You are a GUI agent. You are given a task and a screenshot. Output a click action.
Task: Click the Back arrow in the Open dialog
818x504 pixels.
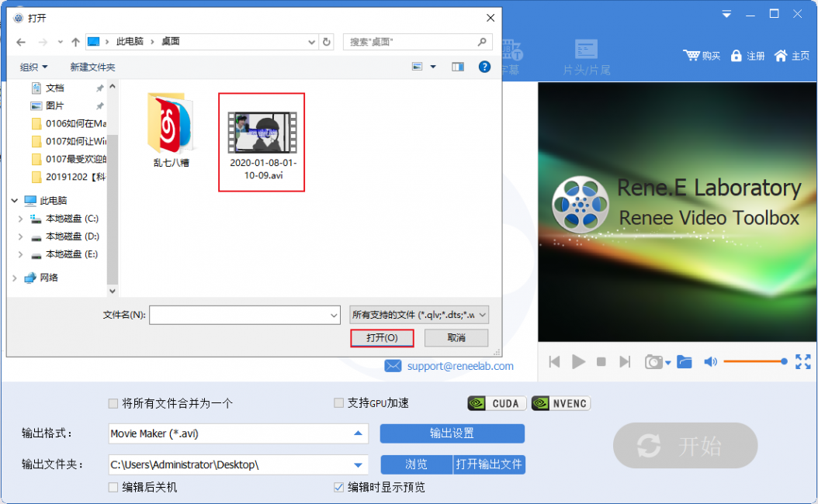click(x=21, y=42)
